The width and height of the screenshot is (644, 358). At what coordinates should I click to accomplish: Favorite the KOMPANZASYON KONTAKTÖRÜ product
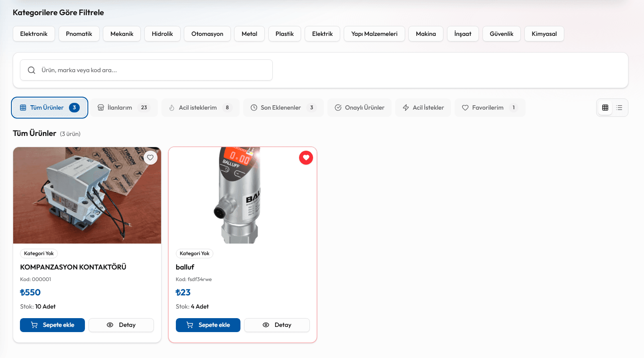[x=150, y=157]
